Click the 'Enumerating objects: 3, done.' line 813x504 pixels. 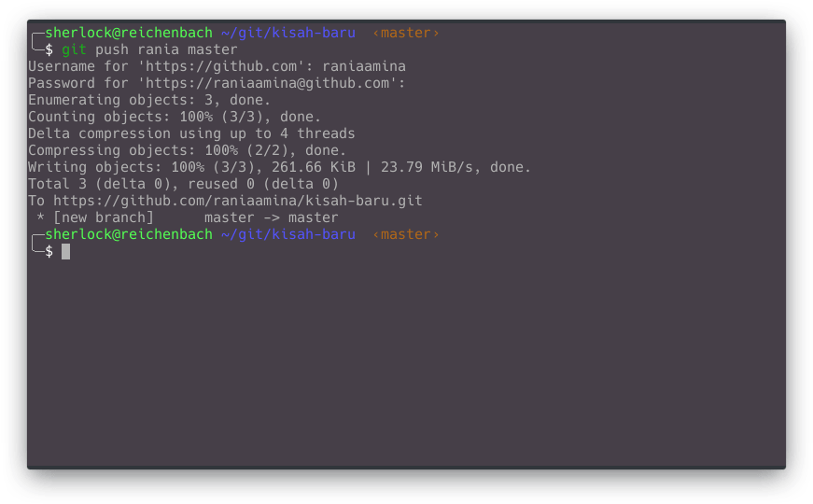point(149,100)
